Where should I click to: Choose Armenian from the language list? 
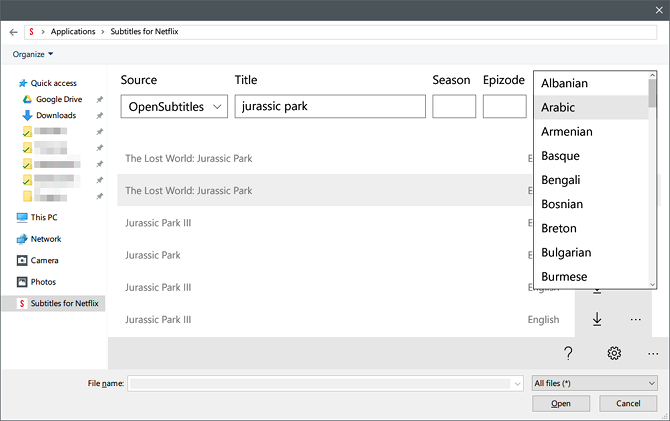[591, 132]
